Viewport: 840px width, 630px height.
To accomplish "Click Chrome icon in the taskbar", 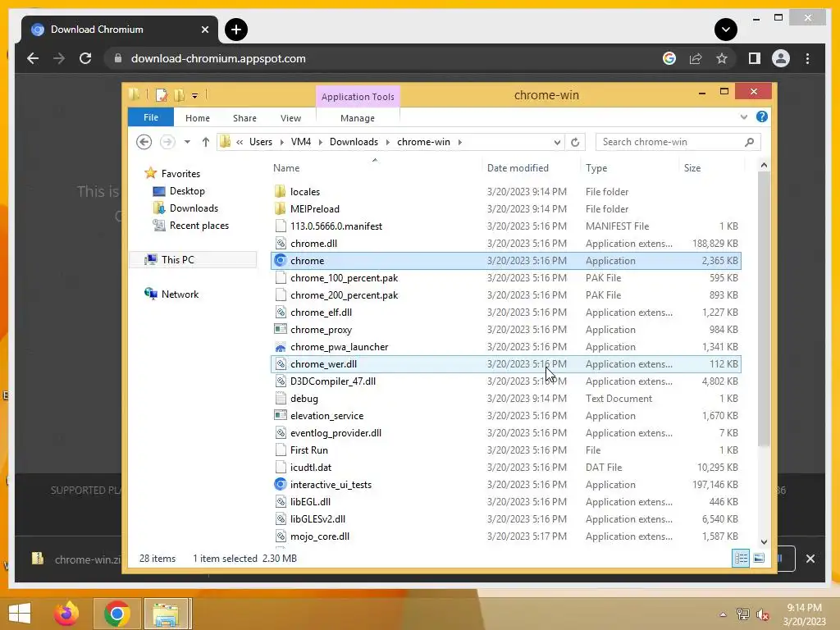I will [117, 614].
